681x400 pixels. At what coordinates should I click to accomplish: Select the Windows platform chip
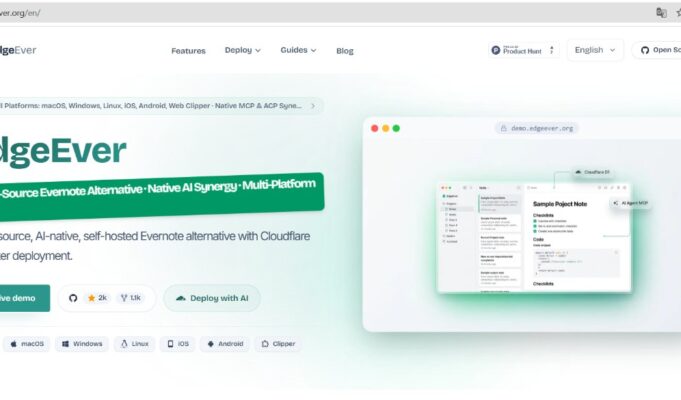[x=82, y=344]
